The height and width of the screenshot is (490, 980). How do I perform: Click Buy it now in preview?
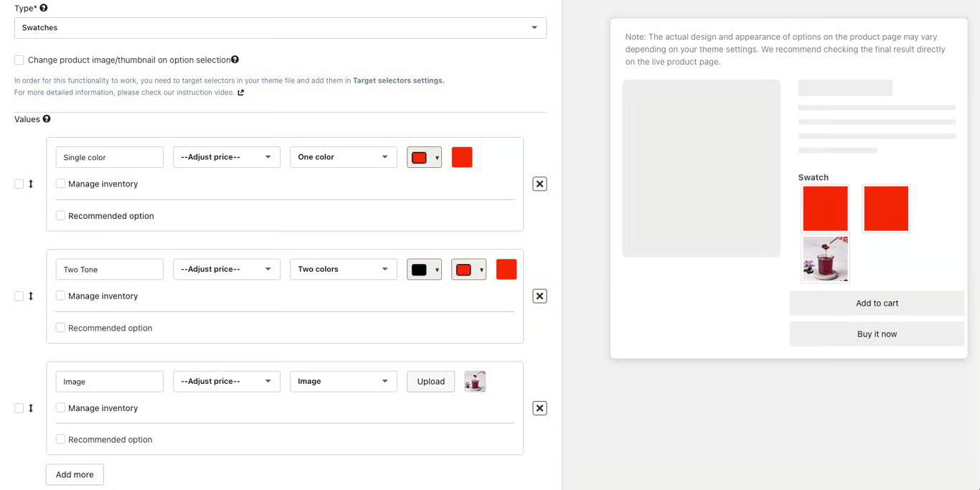coord(877,334)
